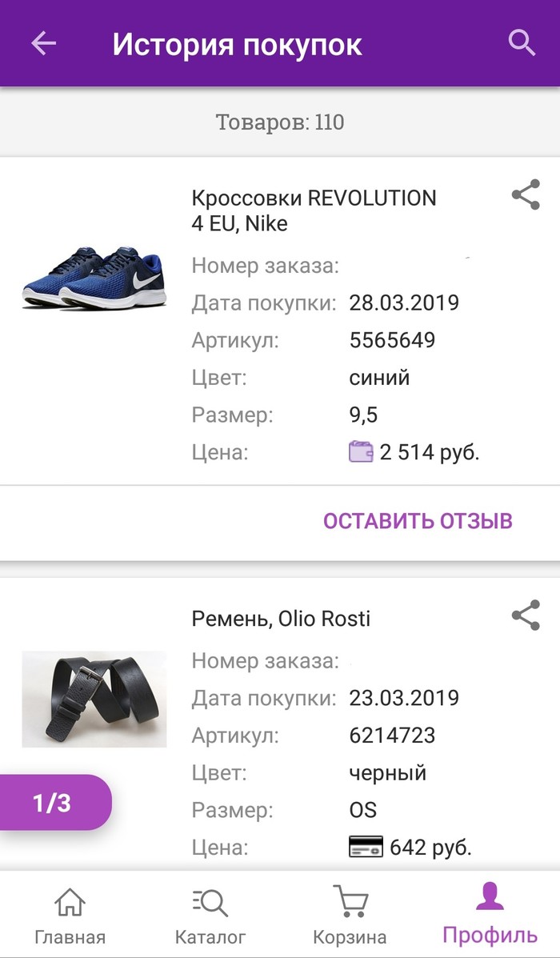560x958 pixels.
Task: Share the Olio Rosti belt item
Action: click(526, 615)
